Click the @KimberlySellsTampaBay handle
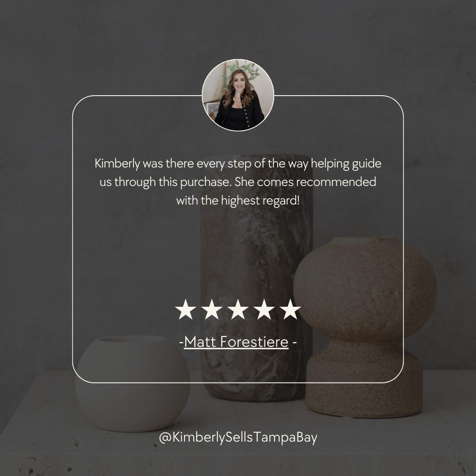Viewport: 476px width, 476px height. tap(238, 438)
